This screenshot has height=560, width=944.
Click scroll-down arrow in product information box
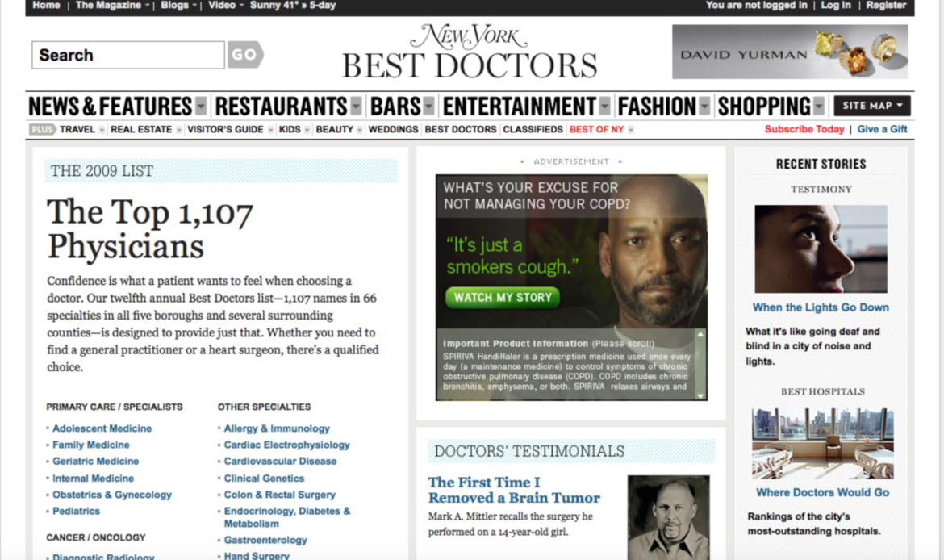(700, 395)
